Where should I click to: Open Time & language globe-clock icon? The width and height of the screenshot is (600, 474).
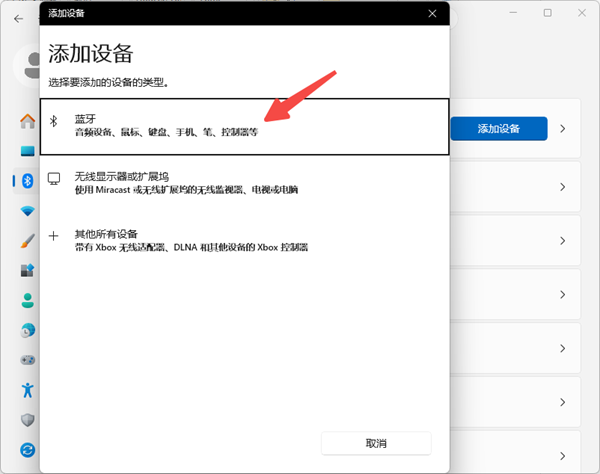[x=28, y=331]
